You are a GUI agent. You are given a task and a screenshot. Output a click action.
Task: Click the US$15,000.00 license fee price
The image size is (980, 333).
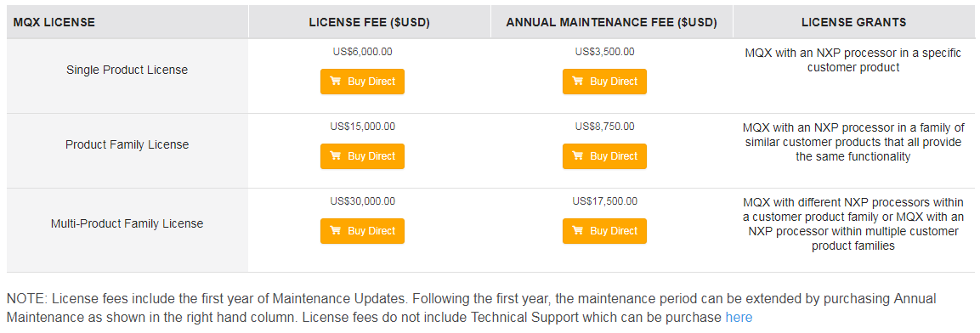click(362, 127)
